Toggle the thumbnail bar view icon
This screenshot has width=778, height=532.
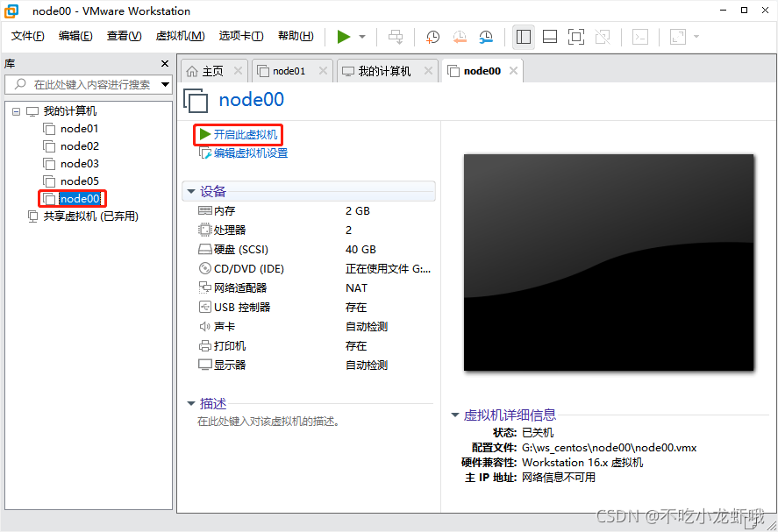pyautogui.click(x=550, y=37)
